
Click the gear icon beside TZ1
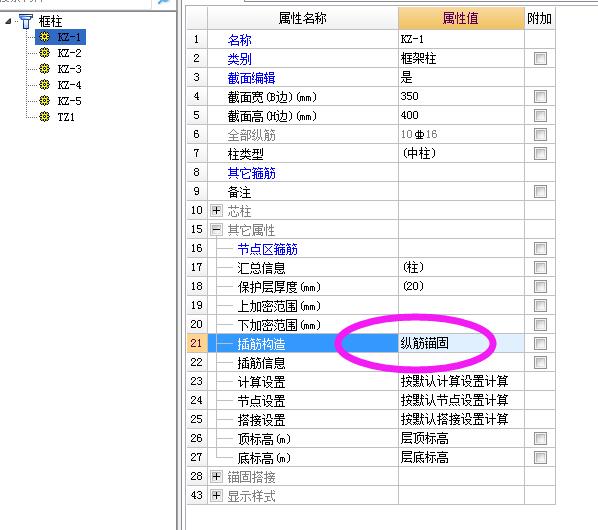point(44,116)
